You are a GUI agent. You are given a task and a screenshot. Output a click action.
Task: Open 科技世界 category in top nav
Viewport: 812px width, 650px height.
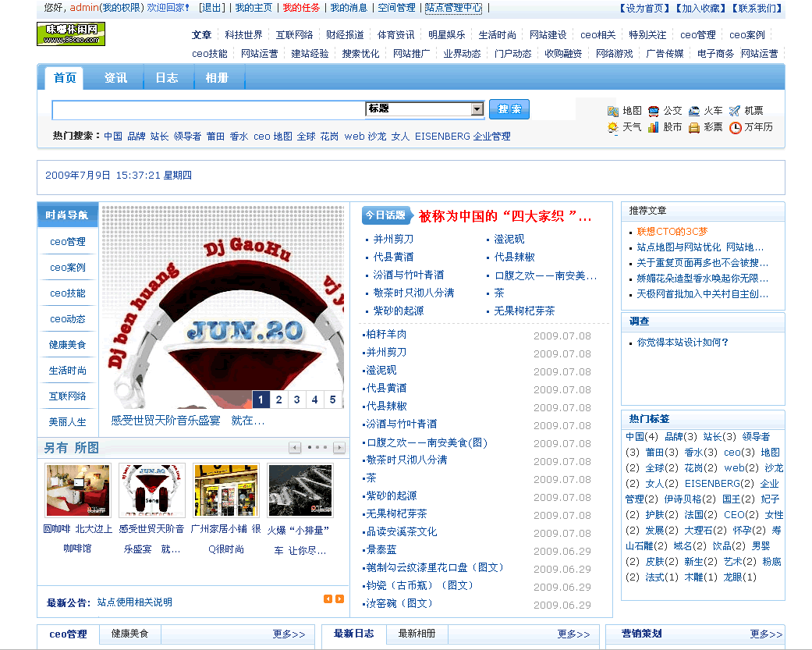pyautogui.click(x=243, y=34)
